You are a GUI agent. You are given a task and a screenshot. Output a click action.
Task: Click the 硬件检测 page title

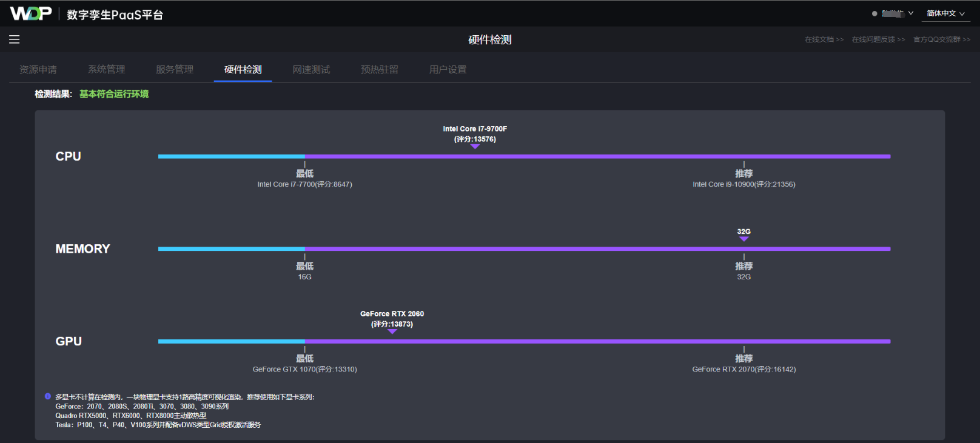[x=490, y=39]
